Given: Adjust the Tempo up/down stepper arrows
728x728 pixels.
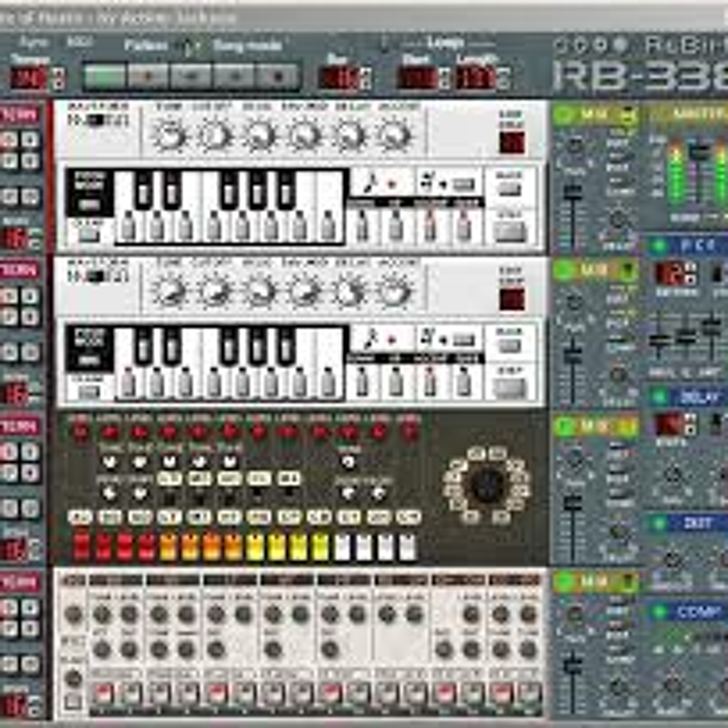Looking at the screenshot, I should tap(59, 78).
